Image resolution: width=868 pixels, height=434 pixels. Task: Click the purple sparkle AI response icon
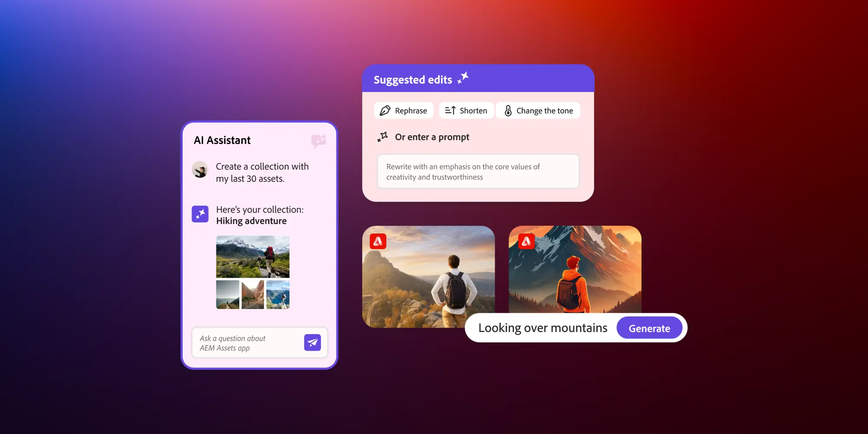(200, 214)
